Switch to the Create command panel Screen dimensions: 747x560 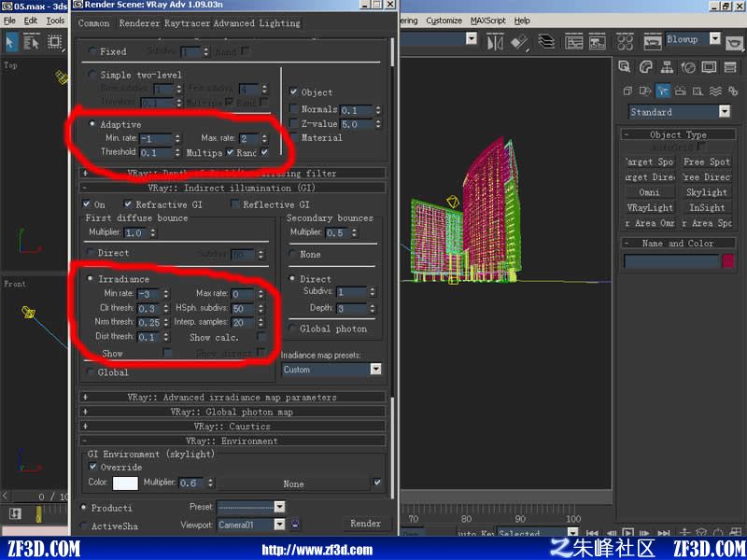625,67
